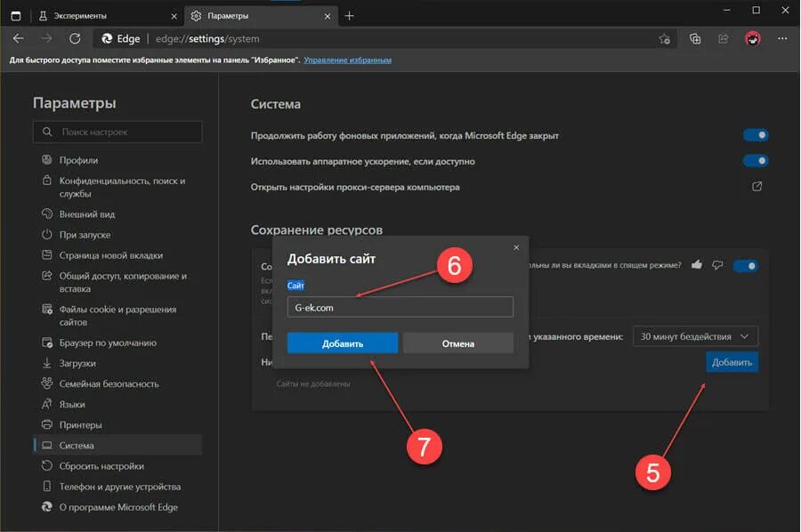The width and height of the screenshot is (801, 532).
Task: Select the Параметры tab
Action: (261, 16)
